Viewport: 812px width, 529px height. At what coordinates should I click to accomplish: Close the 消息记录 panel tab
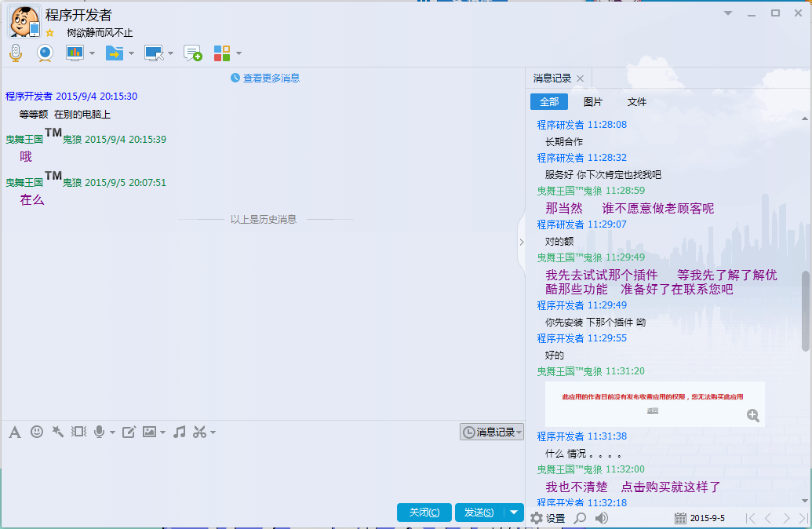click(x=580, y=78)
